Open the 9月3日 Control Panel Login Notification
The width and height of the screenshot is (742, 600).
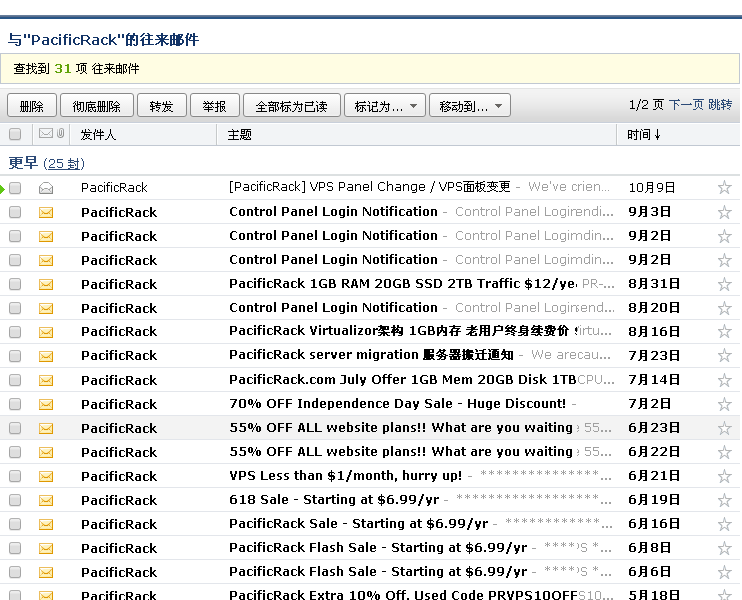click(x=333, y=212)
